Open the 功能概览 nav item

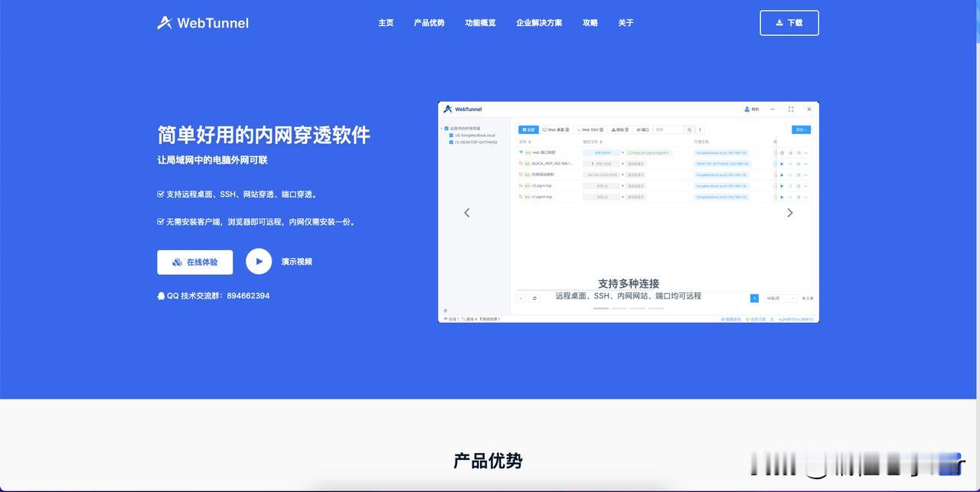[x=480, y=23]
